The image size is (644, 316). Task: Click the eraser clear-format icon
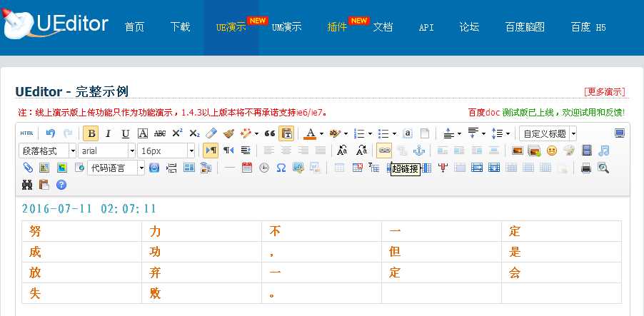(x=211, y=133)
